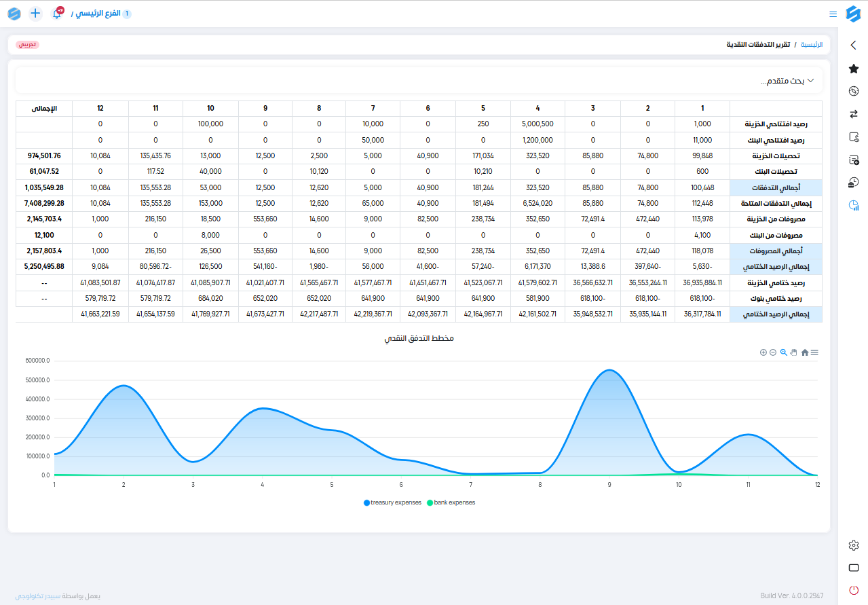The image size is (868, 605).
Task: Collapse sidebar using the back chevron
Action: coord(854,45)
